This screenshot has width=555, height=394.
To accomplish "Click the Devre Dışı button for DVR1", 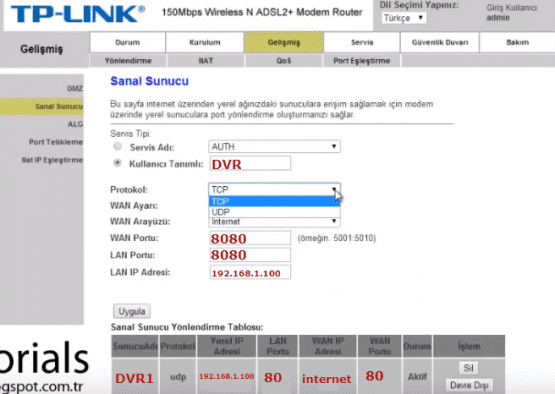I will [x=469, y=385].
